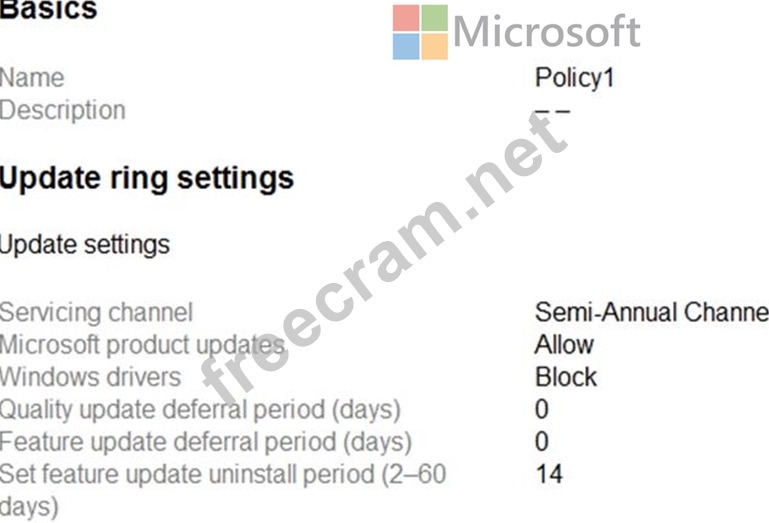769x523 pixels.
Task: Click the Microsoft product updates label
Action: pyautogui.click(x=142, y=345)
